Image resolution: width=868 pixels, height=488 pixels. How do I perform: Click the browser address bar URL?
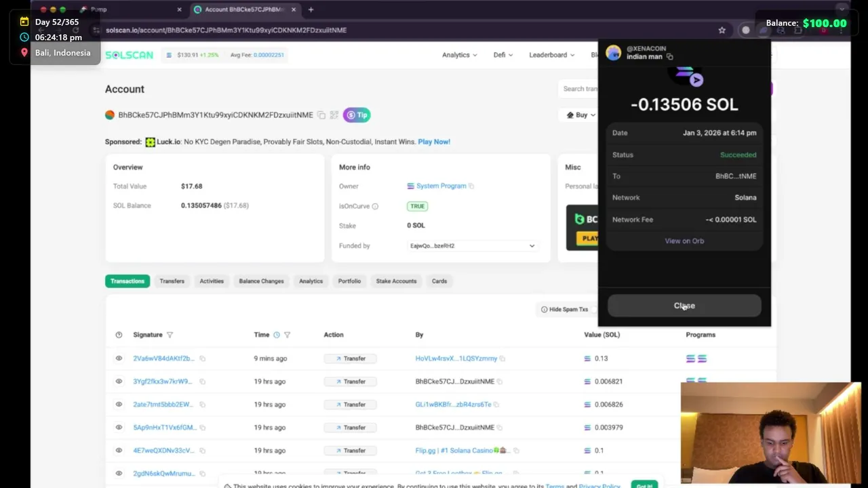coord(226,30)
